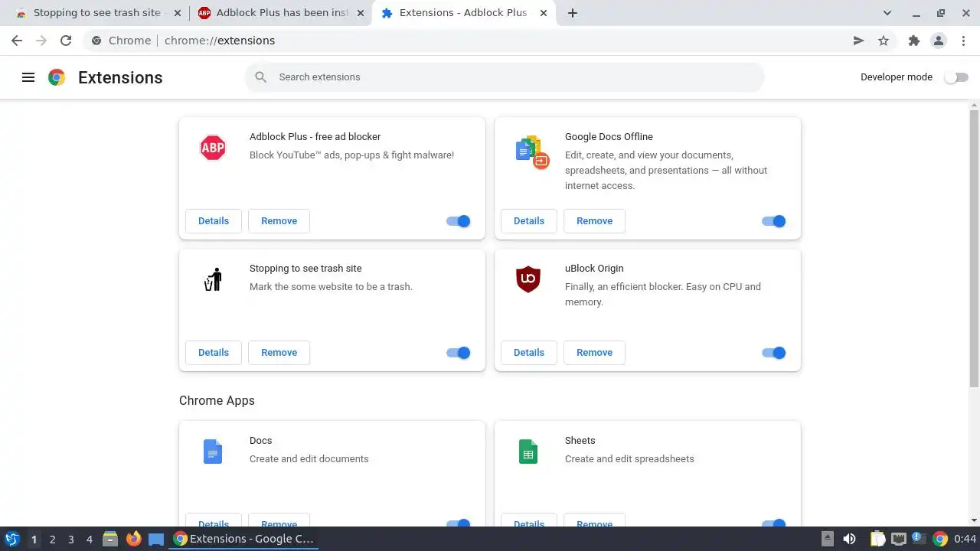Toggle the Docs app switch
Image resolution: width=980 pixels, height=551 pixels.
coord(459,523)
